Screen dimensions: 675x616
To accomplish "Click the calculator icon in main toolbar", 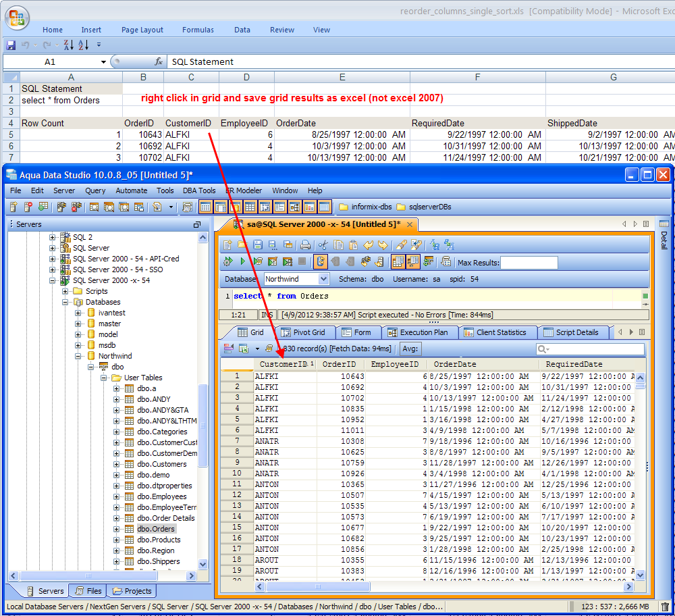I will pyautogui.click(x=187, y=207).
